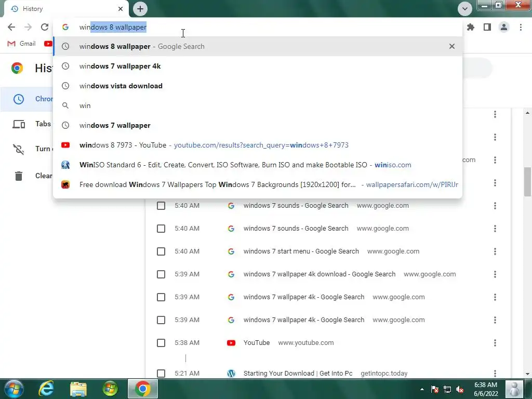This screenshot has height=399, width=532.
Task: Open actions menu for YouTube history row
Action: pos(495,343)
